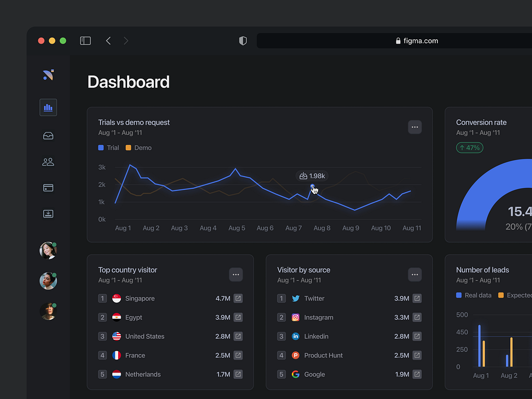Click the orange Expected legend color swatch
The height and width of the screenshot is (399, 532).
pos(501,295)
